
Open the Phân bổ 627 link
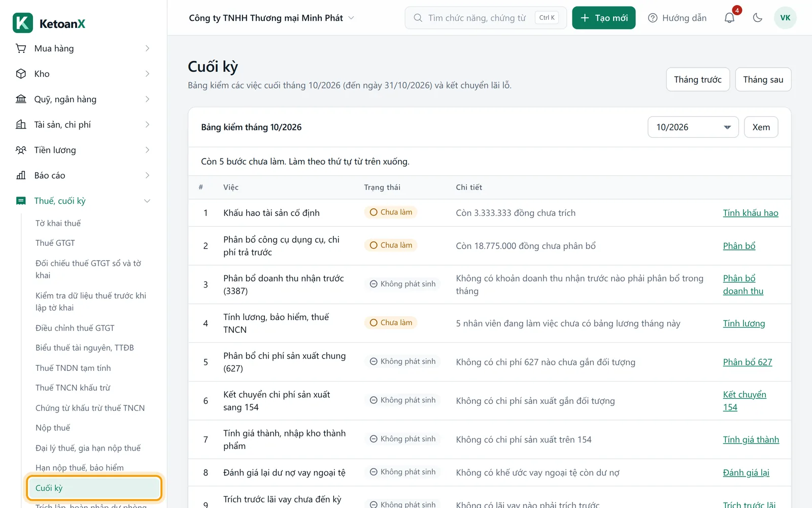click(x=748, y=362)
